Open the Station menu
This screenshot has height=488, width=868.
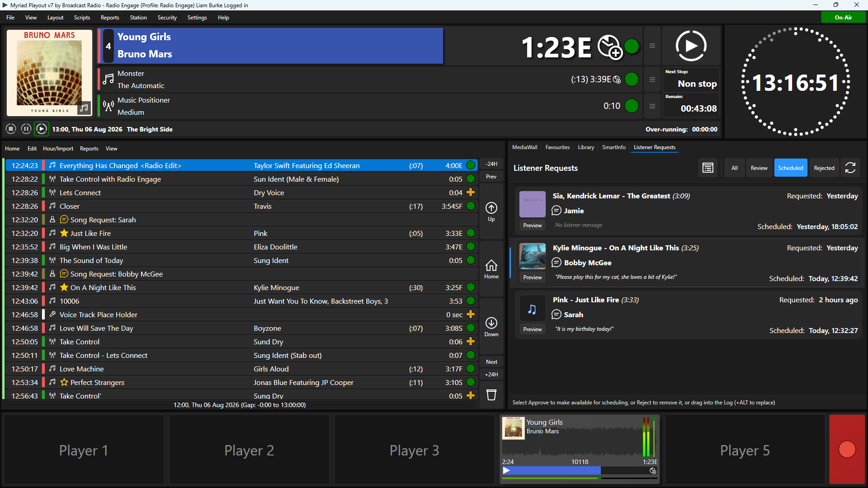(x=138, y=18)
